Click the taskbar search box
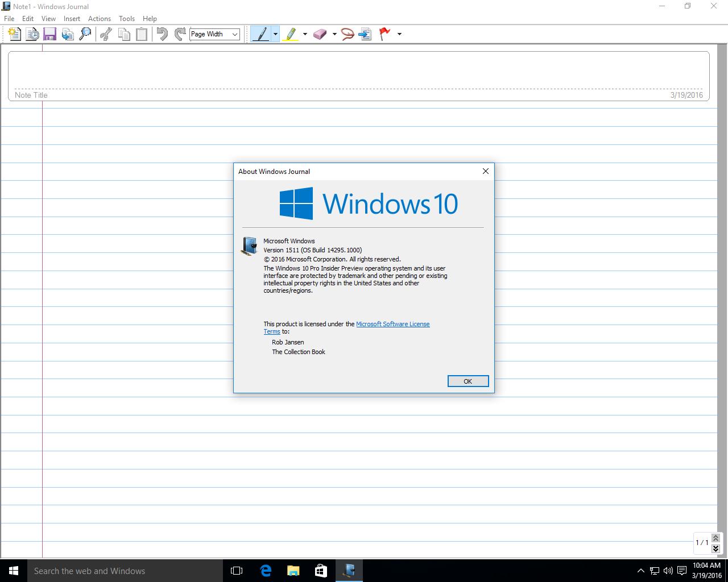The image size is (728, 582). click(125, 571)
